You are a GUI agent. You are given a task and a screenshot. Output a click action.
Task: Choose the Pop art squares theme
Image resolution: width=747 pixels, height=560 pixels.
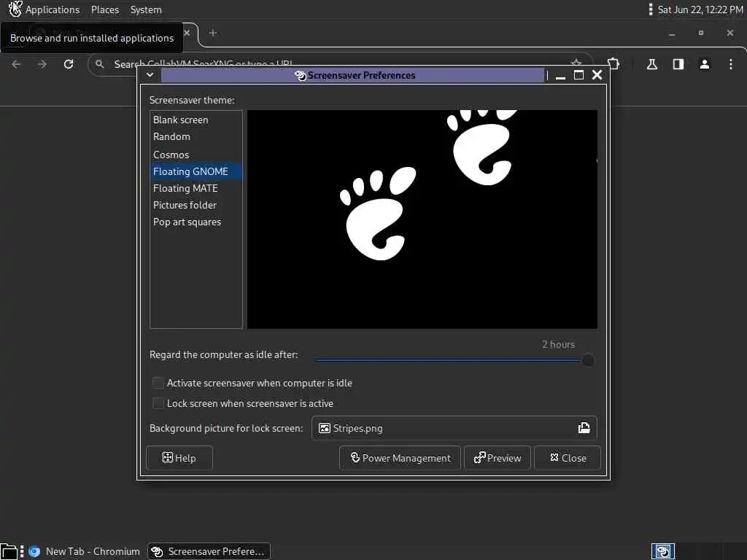coord(196,222)
